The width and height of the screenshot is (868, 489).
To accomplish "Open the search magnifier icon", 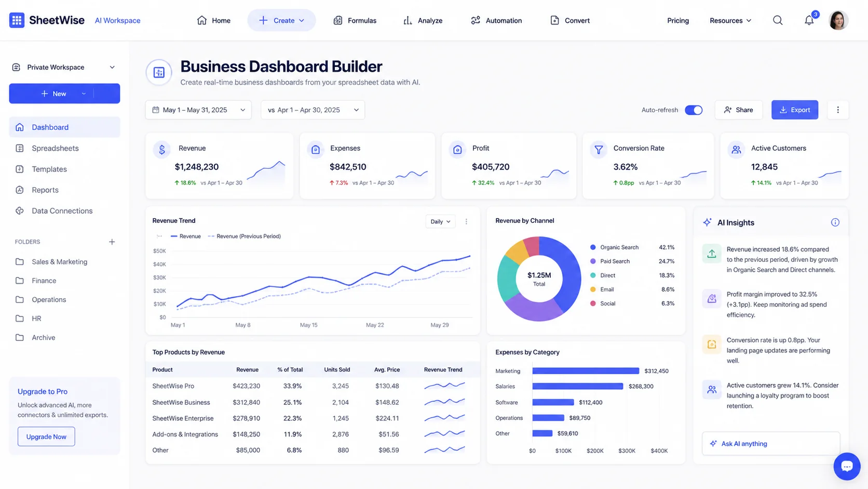I will coord(778,20).
